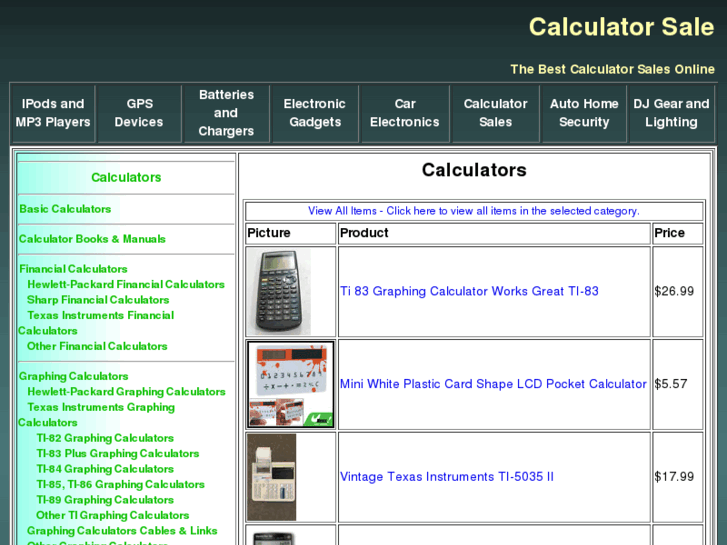The width and height of the screenshot is (727, 545).
Task: Open the vintage TI-5035 II product image
Action: [272, 477]
